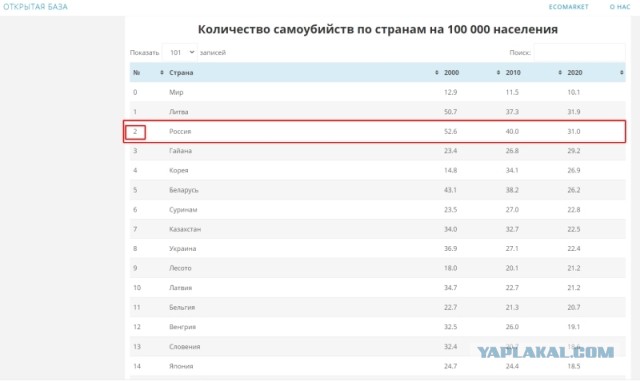This screenshot has height=382, width=640.
Task: Click Беларусь 2000 value 43.1
Action: click(451, 190)
